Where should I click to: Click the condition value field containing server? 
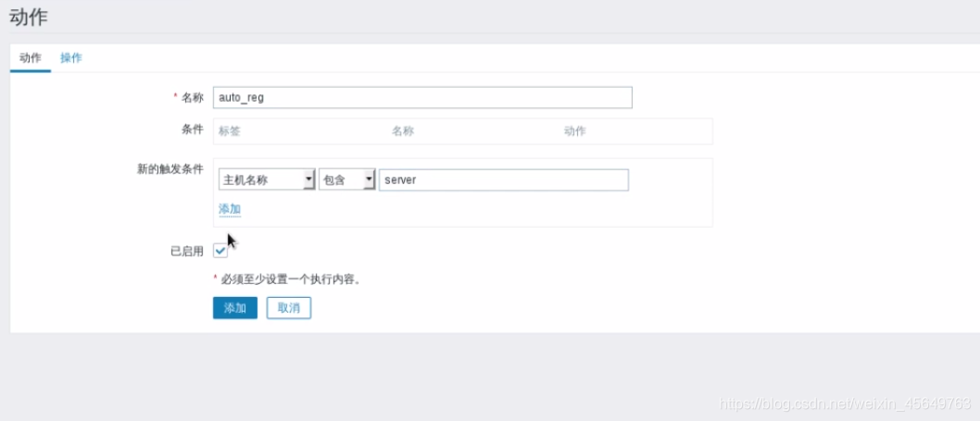[504, 180]
